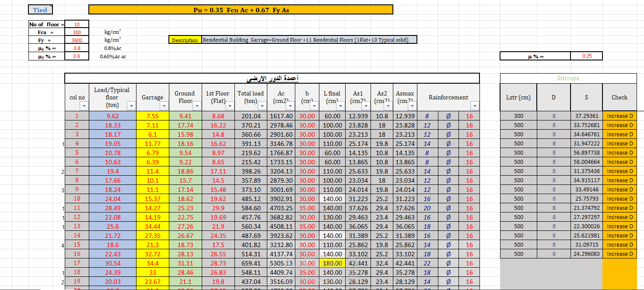Select the μ % cell showing 0.25
This screenshot has width=644, height=290.
pyautogui.click(x=586, y=56)
